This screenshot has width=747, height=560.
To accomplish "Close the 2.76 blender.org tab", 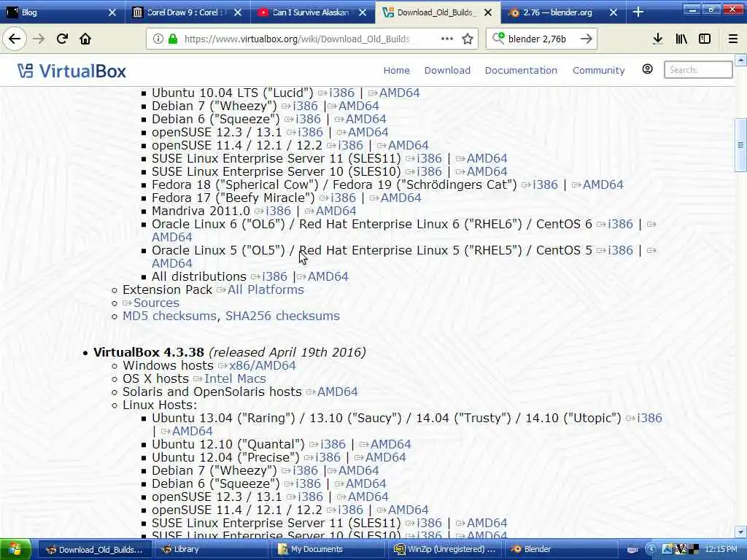I will 614,12.
